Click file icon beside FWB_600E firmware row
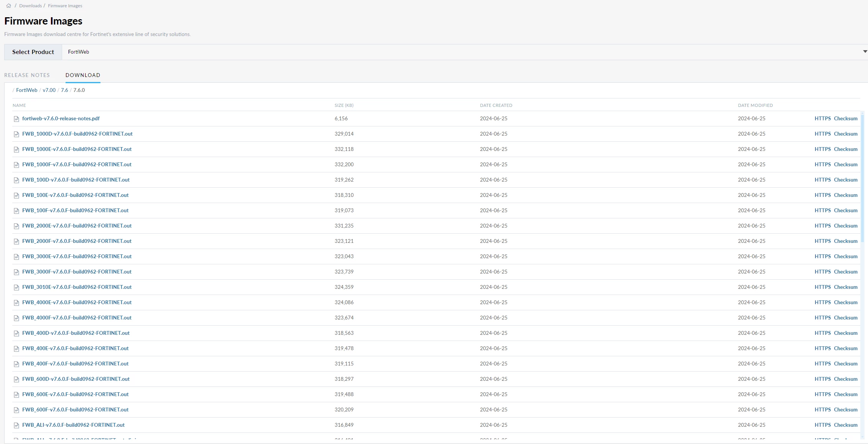 click(x=16, y=395)
